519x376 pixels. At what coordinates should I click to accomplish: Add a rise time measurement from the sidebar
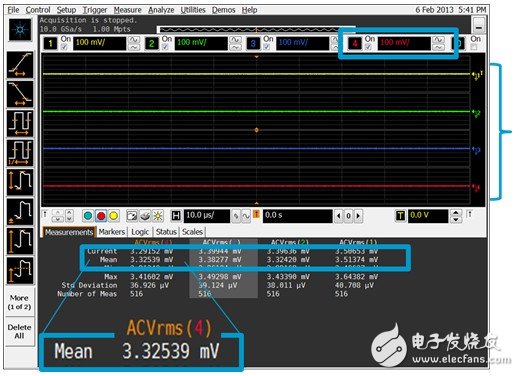click(20, 65)
